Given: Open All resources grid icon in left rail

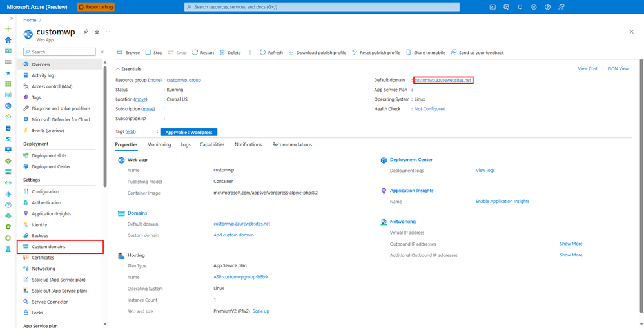Looking at the screenshot, I should coord(8,84).
